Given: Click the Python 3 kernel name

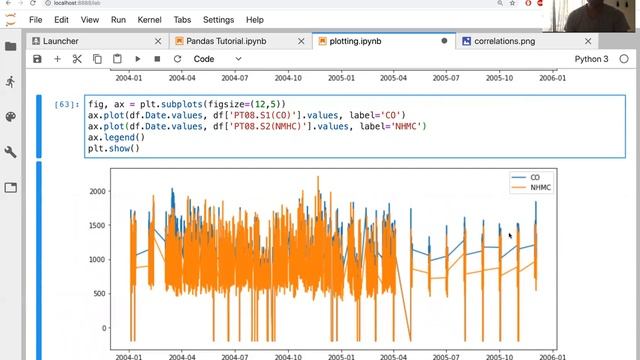Looking at the screenshot, I should tap(591, 59).
